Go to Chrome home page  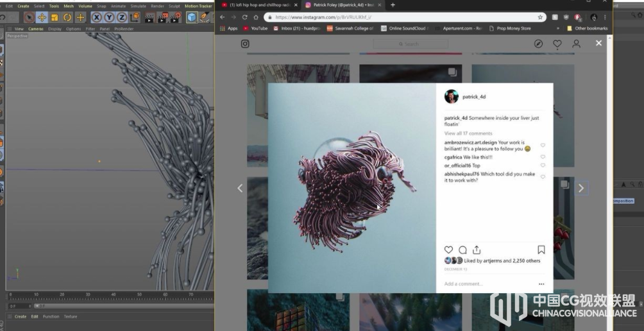[255, 17]
